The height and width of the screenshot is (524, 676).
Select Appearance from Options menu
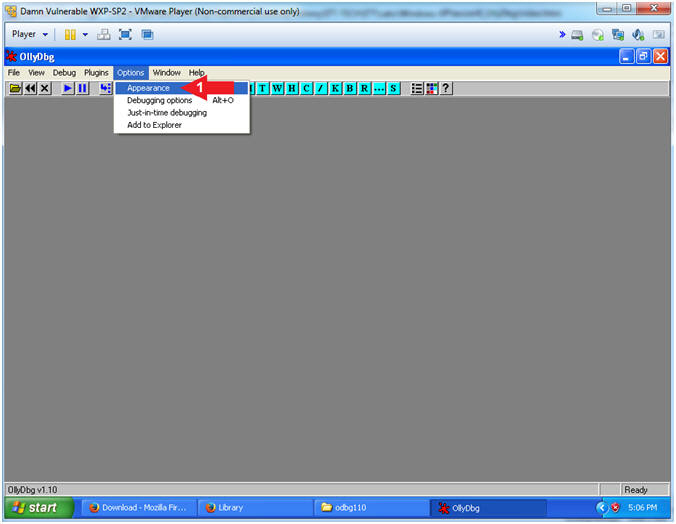click(182, 88)
